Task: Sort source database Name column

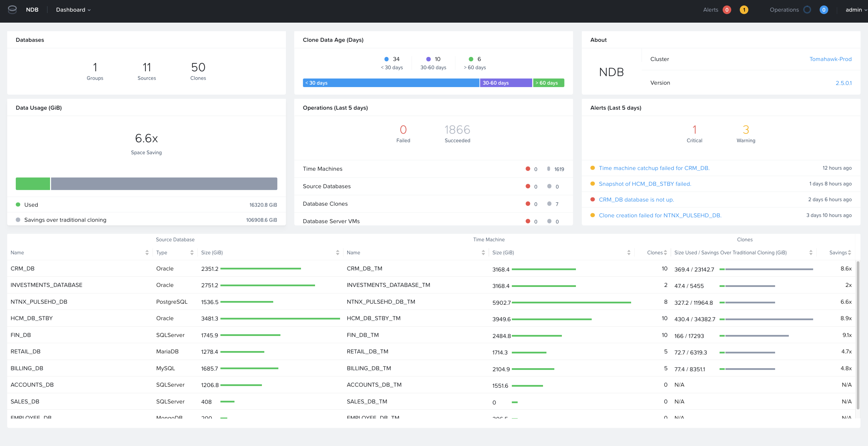Action: coord(147,253)
